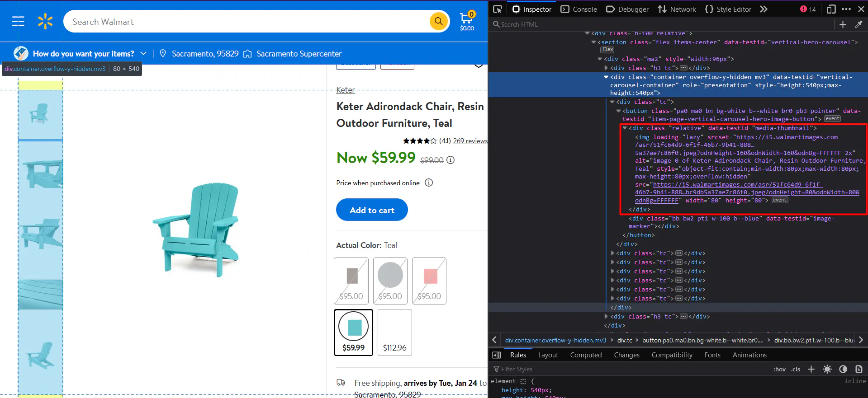Click the plus icon to create new node
868x398 pixels.
tap(843, 24)
